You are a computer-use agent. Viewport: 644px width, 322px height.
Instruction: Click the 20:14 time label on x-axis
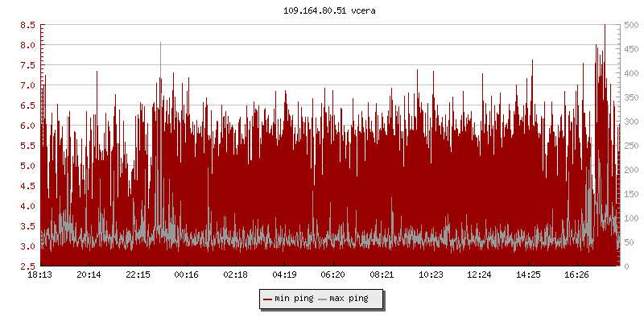(x=89, y=275)
